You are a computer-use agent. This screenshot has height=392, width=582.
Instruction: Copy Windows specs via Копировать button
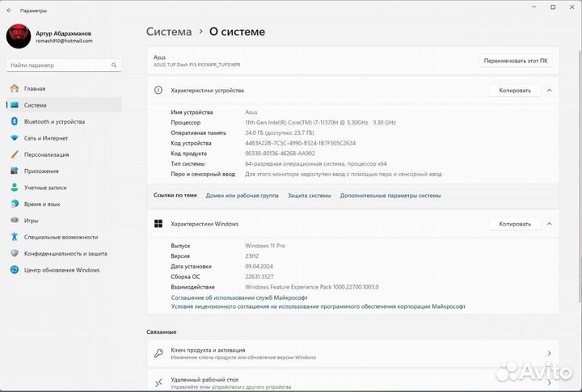click(515, 224)
